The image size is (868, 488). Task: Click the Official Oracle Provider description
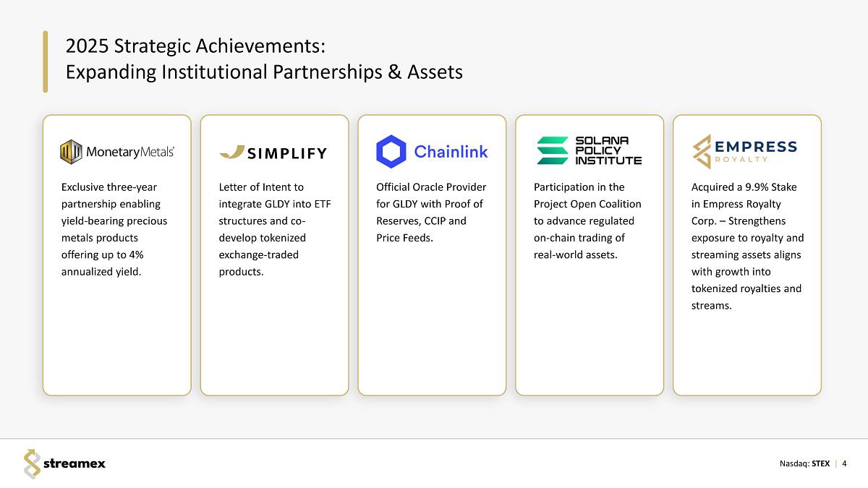(x=430, y=213)
